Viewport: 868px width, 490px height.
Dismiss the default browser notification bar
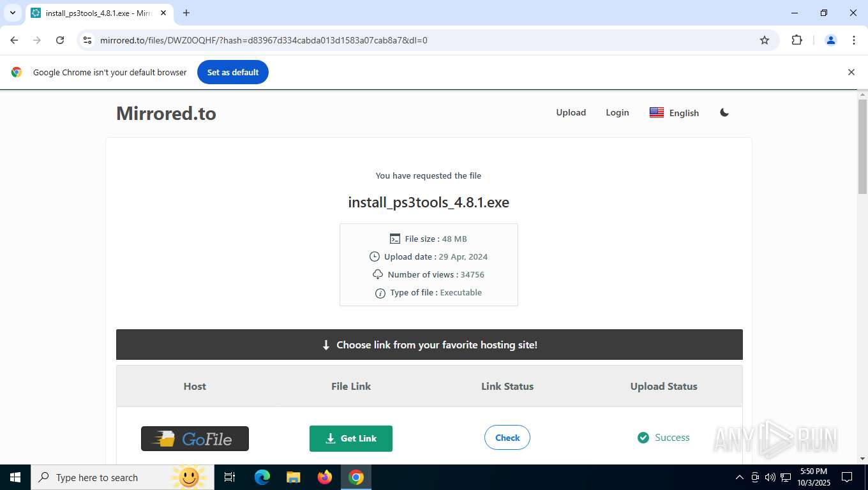(851, 72)
